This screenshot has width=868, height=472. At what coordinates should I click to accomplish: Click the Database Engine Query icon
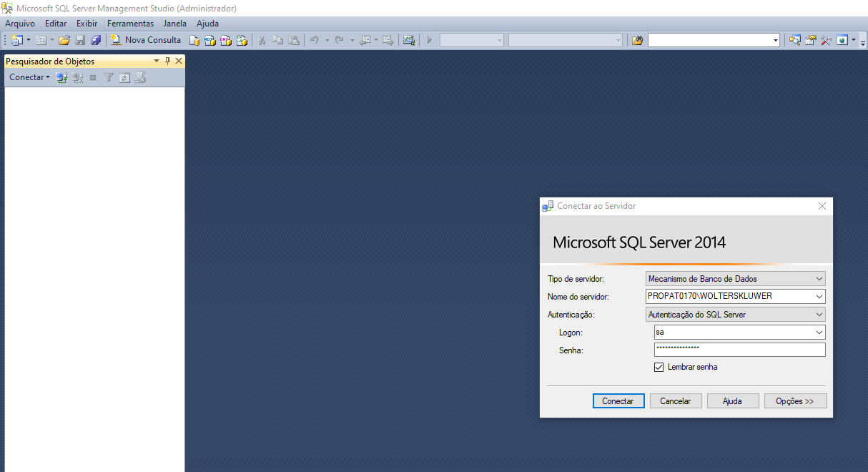point(194,40)
